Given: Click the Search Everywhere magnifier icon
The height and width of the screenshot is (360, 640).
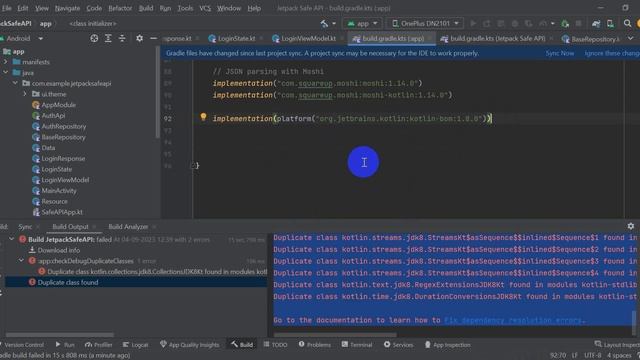Looking at the screenshot, I should (x=627, y=24).
